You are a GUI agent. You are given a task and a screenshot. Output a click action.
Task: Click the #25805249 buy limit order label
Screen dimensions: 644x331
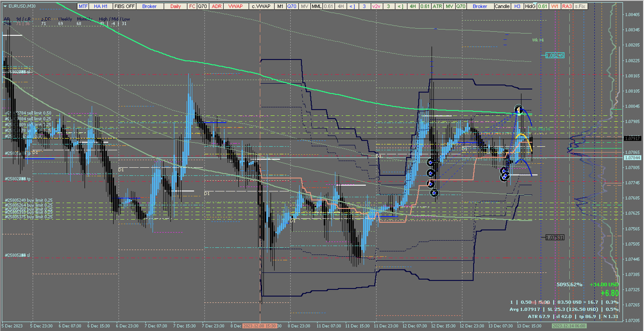point(29,200)
